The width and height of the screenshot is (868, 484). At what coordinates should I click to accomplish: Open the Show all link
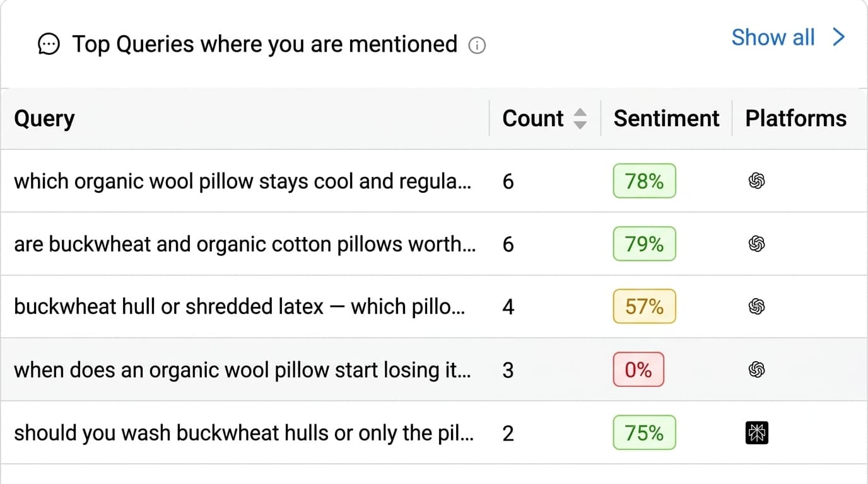coord(773,38)
